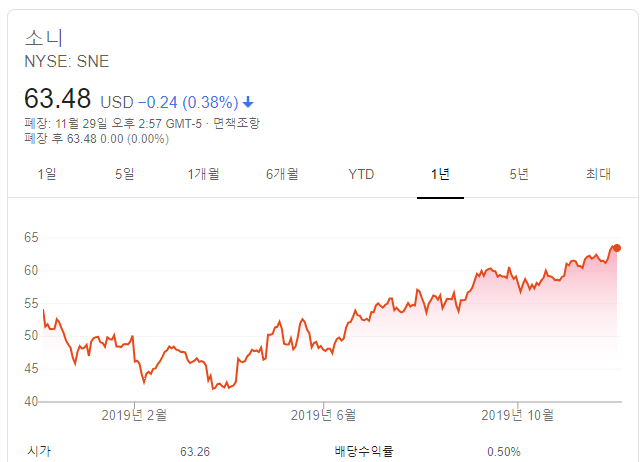Click the NYSE: SNE ticker text
640x462 pixels.
[x=67, y=62]
